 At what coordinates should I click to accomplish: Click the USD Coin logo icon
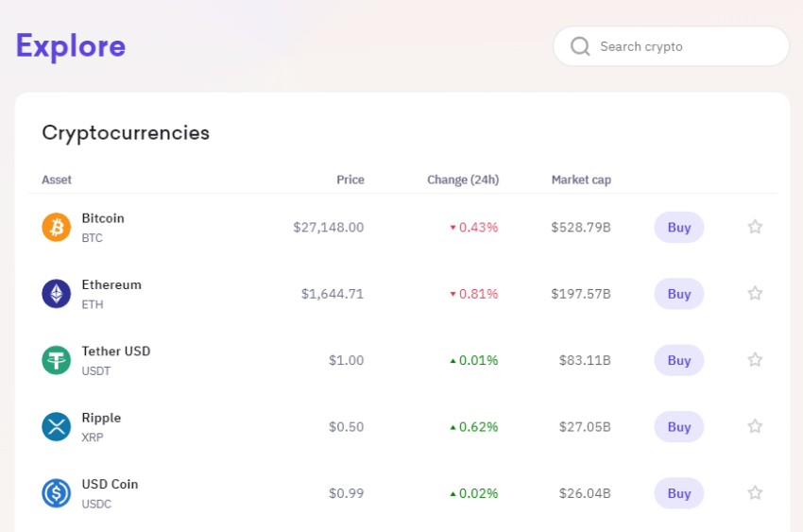coord(57,493)
